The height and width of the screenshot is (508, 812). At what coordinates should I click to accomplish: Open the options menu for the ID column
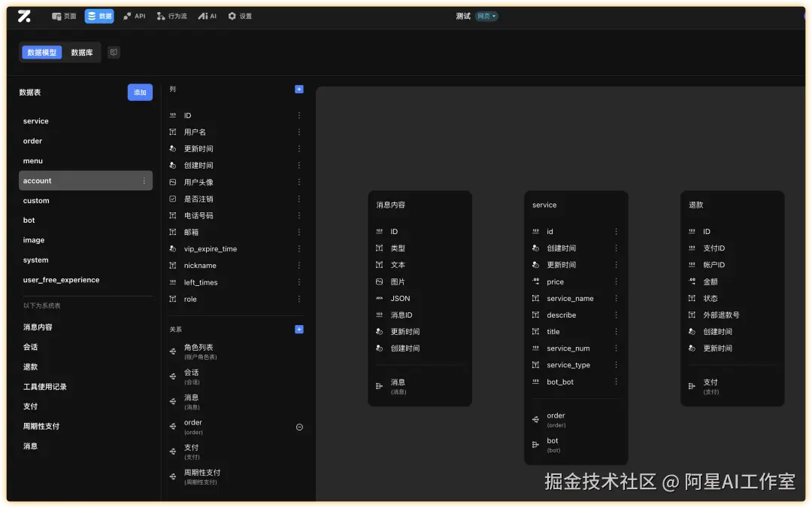click(x=299, y=115)
